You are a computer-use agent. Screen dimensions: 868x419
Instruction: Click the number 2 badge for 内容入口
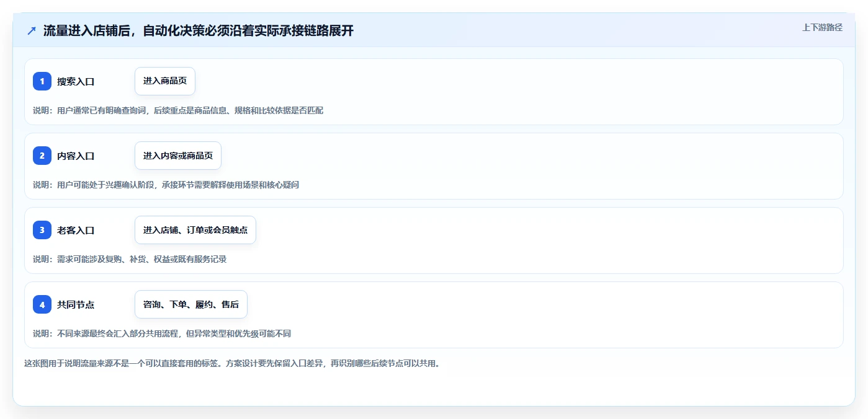pos(42,156)
